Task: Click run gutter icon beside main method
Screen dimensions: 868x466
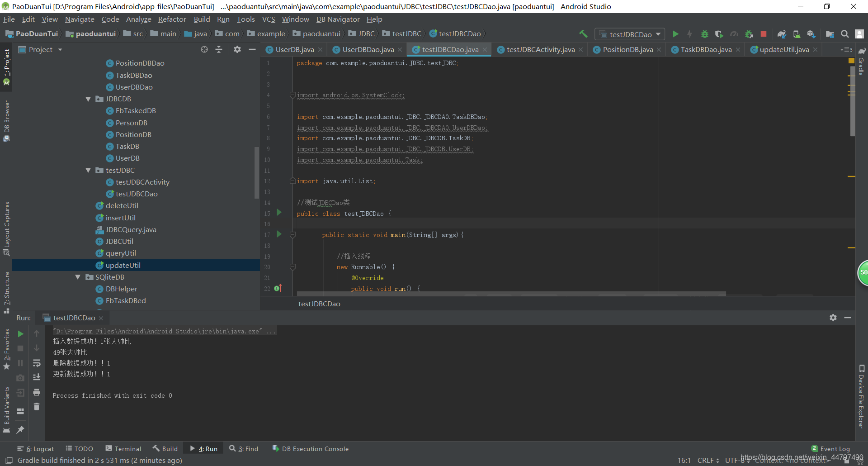Action: point(279,234)
